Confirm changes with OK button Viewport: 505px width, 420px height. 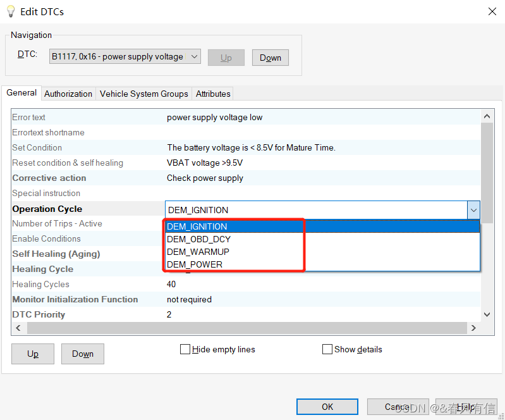327,407
